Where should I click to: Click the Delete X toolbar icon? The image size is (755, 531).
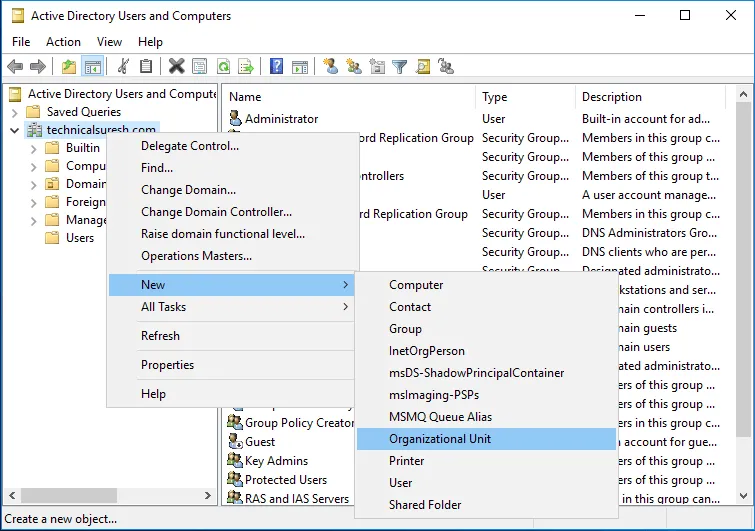click(176, 66)
